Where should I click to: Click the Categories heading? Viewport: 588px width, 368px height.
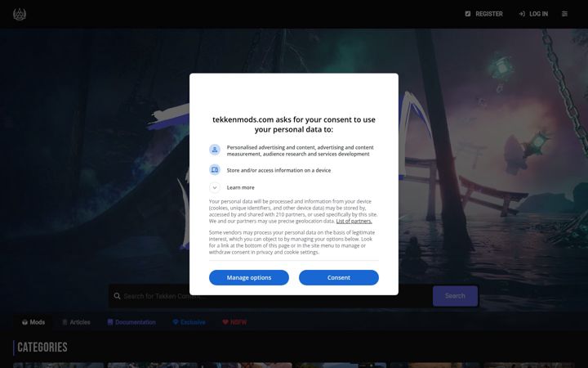click(x=42, y=348)
